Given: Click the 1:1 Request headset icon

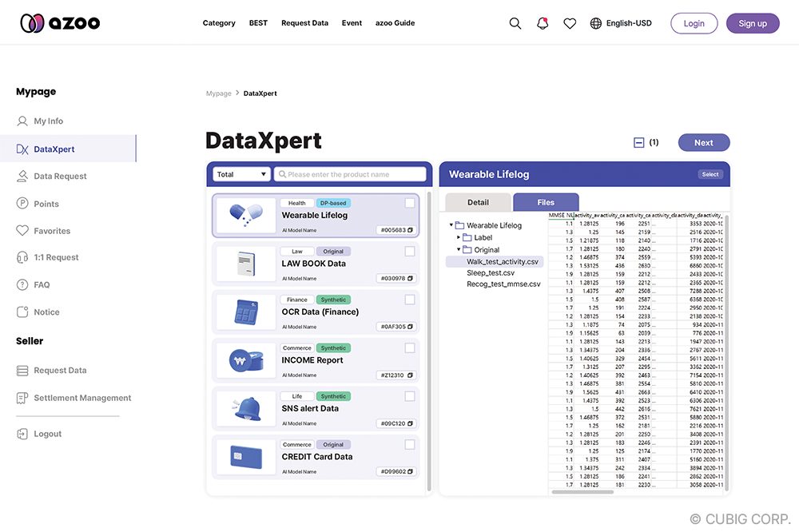Looking at the screenshot, I should click(x=22, y=257).
